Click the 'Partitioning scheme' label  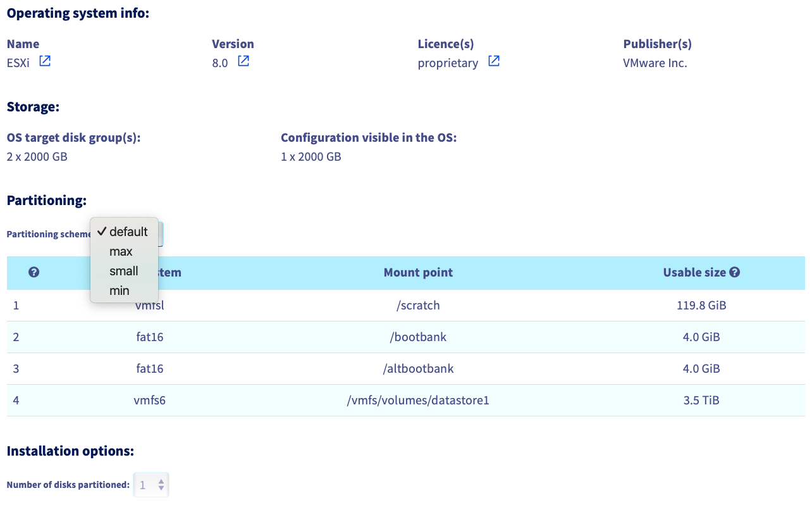49,234
